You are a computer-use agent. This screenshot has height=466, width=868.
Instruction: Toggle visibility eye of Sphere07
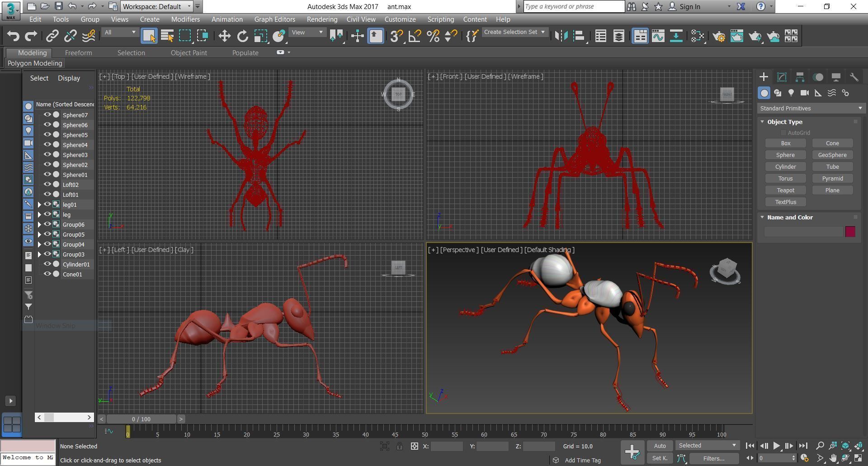point(47,115)
